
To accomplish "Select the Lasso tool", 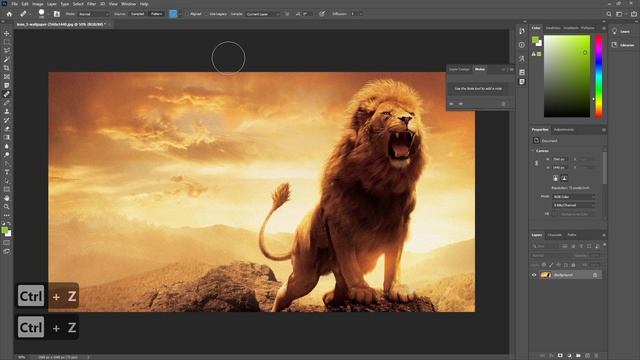I will point(7,51).
